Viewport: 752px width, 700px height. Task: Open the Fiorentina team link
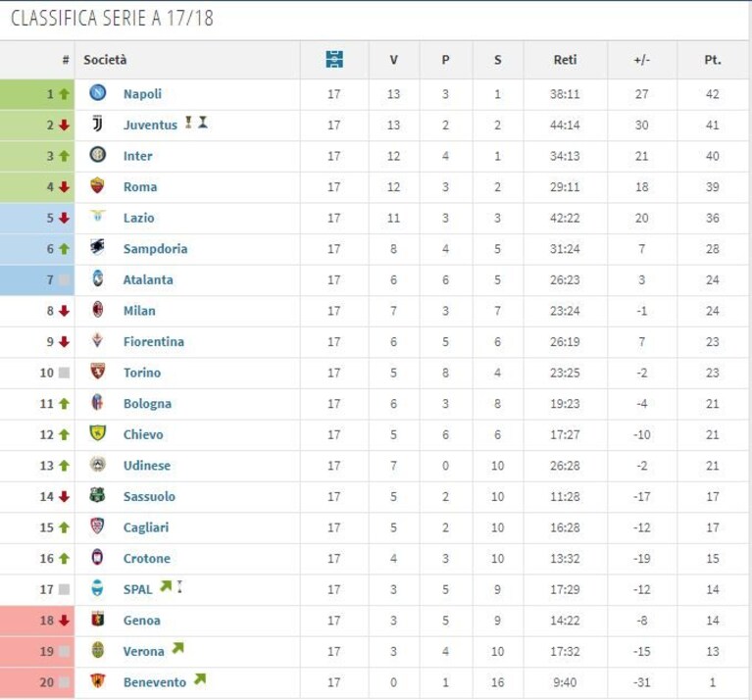[154, 342]
